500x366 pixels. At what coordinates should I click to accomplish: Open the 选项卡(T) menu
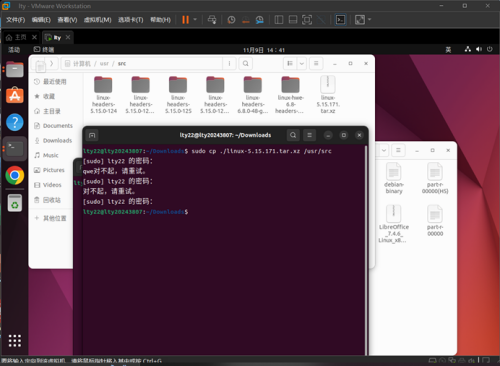131,20
